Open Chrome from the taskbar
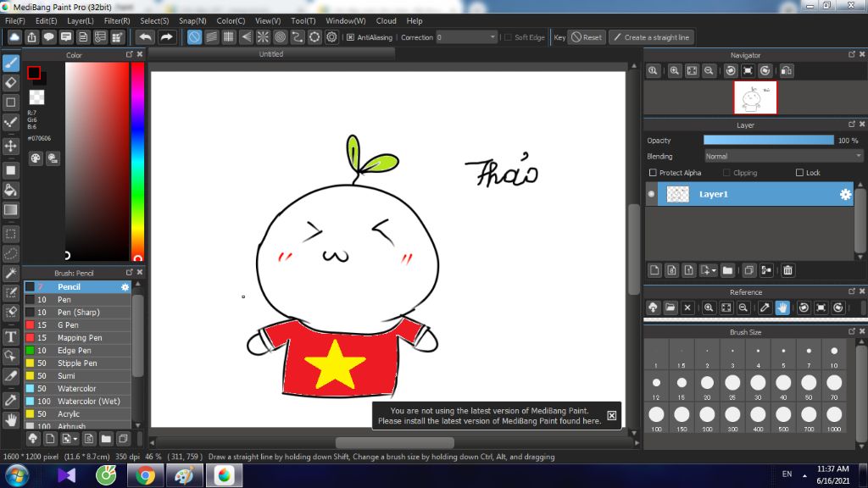This screenshot has height=488, width=868. pos(145,476)
